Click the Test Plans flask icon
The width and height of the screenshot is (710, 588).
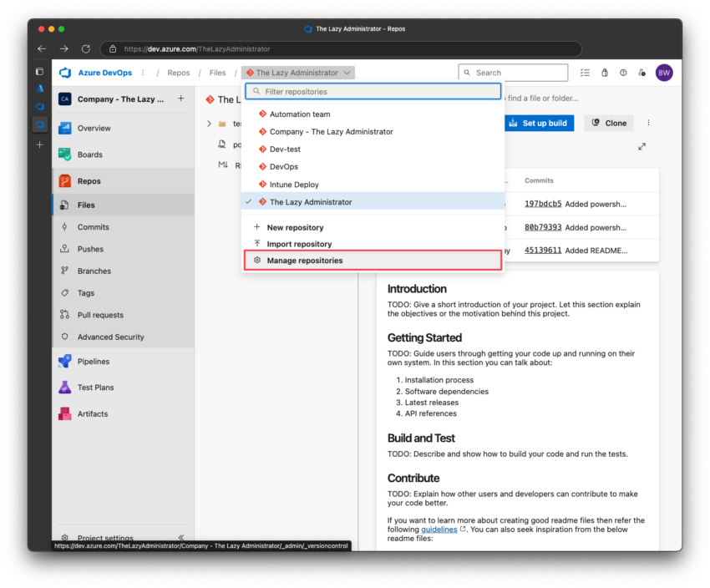tap(65, 388)
